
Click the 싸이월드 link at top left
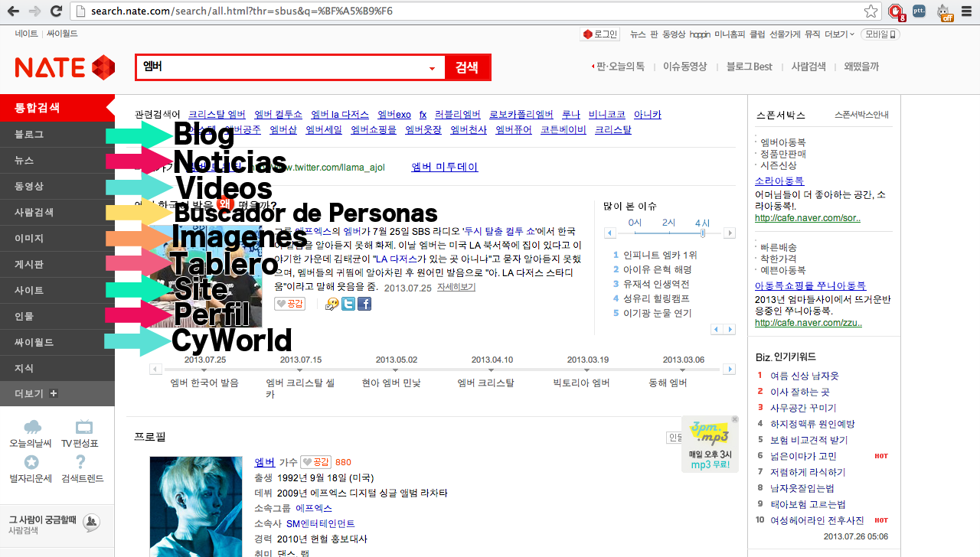tap(62, 34)
